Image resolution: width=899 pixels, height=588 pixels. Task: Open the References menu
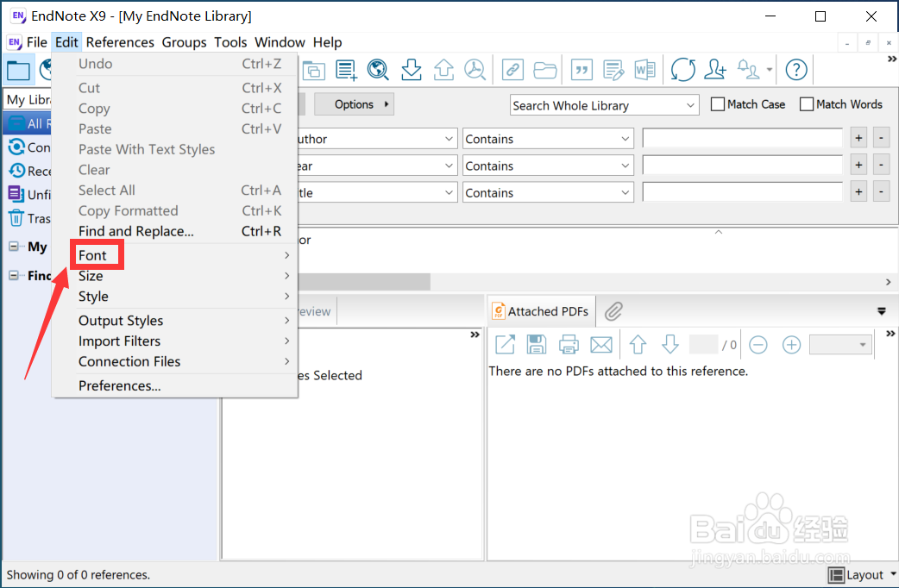(x=120, y=42)
